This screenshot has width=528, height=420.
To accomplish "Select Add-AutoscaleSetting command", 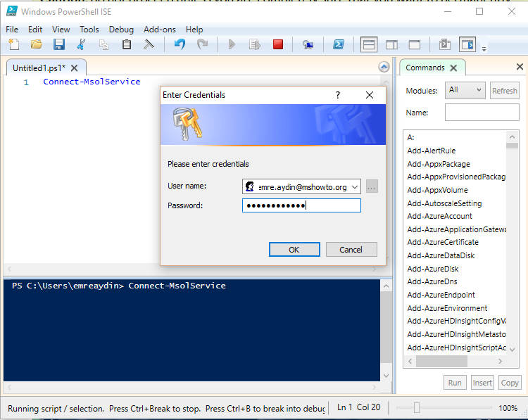I will coord(444,203).
